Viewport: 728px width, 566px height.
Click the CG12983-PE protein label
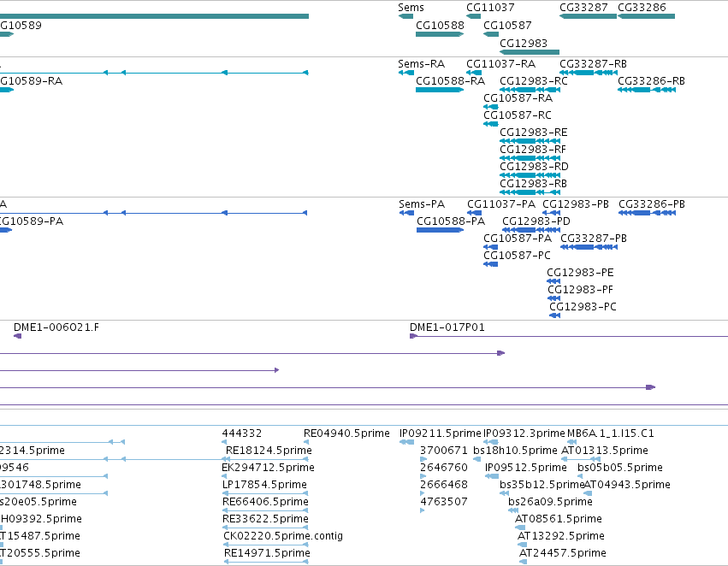coord(580,273)
